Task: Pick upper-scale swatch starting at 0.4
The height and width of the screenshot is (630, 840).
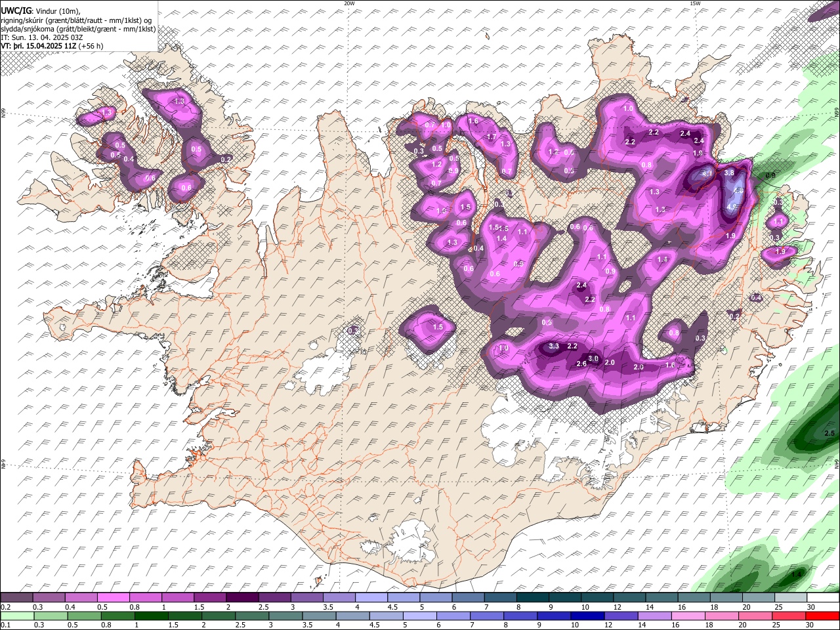Action: [x=81, y=598]
